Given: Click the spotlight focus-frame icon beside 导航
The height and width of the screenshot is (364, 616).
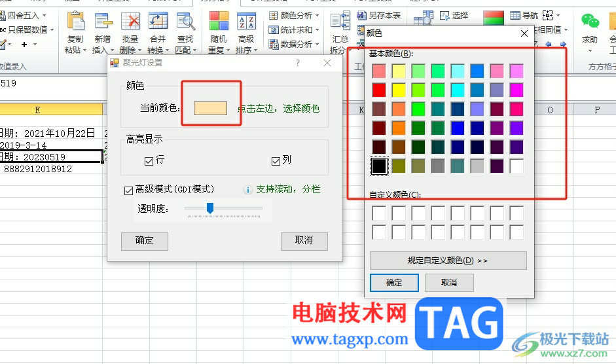Looking at the screenshot, I should pyautogui.click(x=548, y=15).
